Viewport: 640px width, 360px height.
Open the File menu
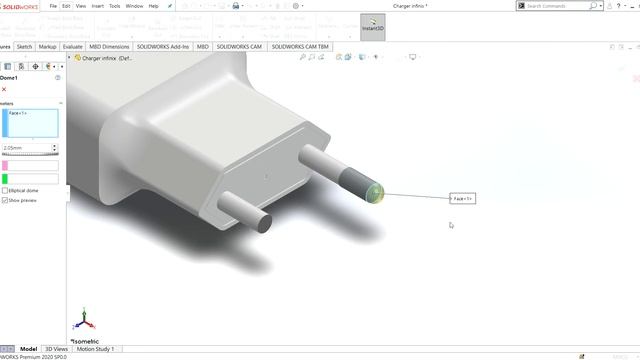point(53,6)
